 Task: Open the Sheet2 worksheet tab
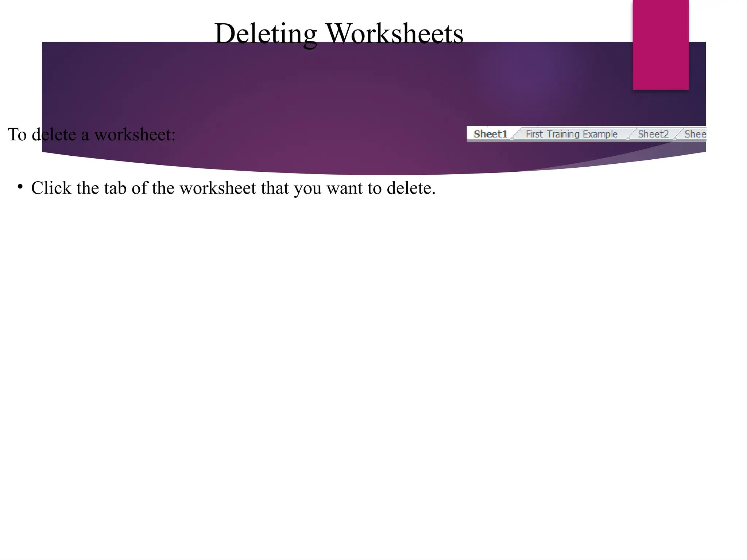tap(653, 134)
